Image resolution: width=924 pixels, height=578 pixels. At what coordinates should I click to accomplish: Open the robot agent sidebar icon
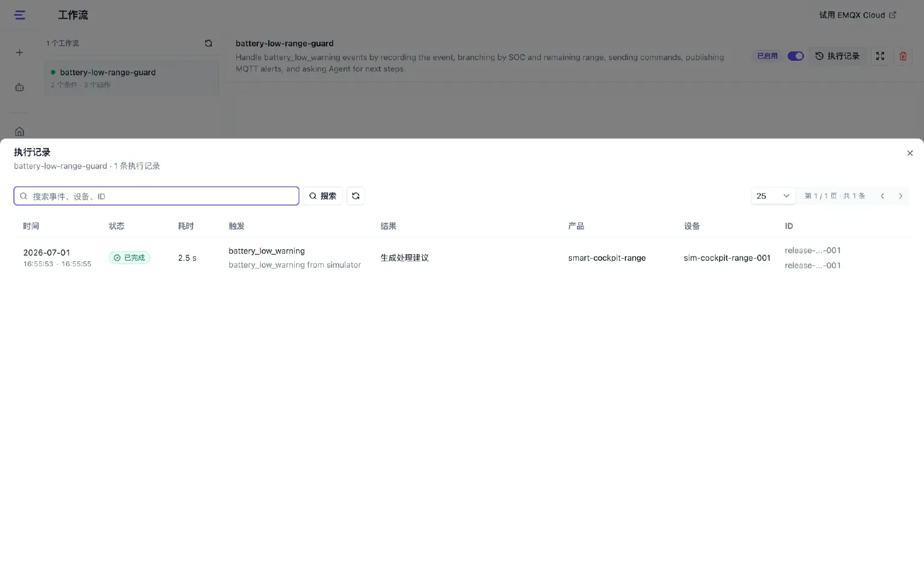point(19,87)
